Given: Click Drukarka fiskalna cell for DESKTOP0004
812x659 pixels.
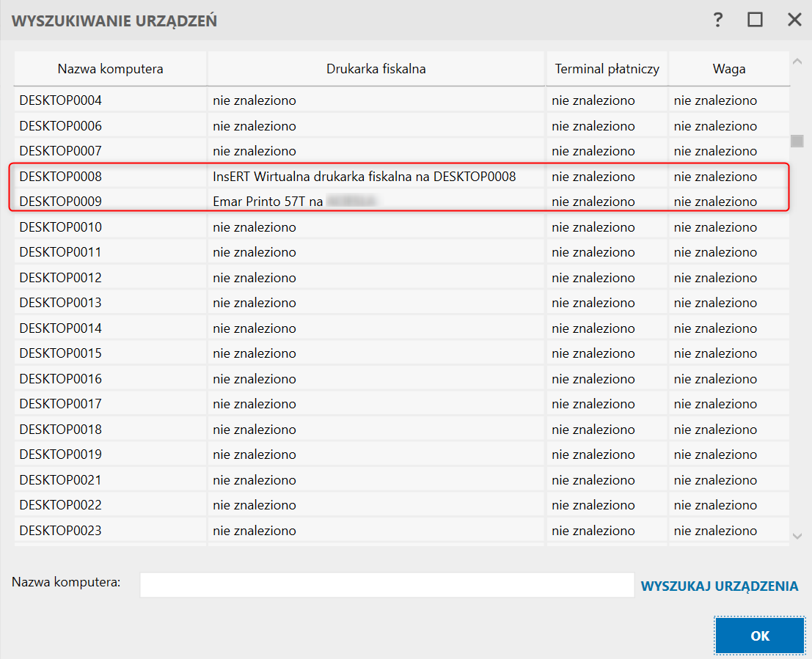Looking at the screenshot, I should tap(376, 100).
